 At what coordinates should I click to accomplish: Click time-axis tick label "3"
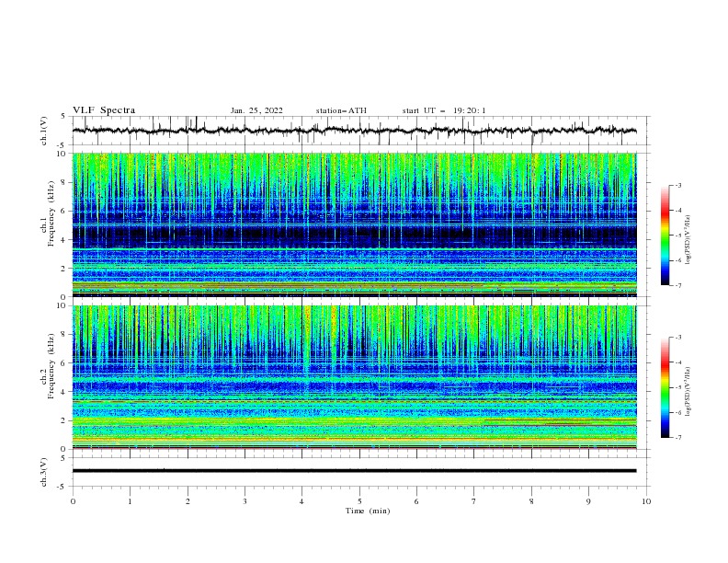point(245,501)
